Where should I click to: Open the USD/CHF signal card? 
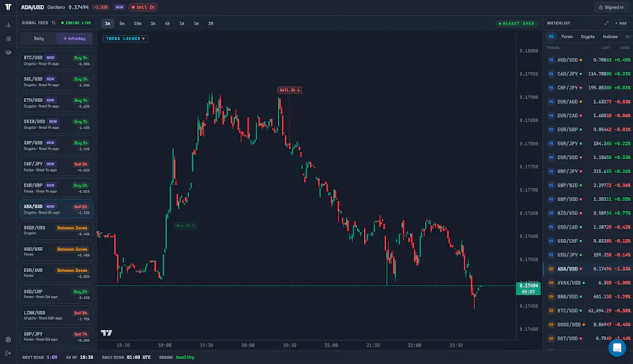point(56,294)
